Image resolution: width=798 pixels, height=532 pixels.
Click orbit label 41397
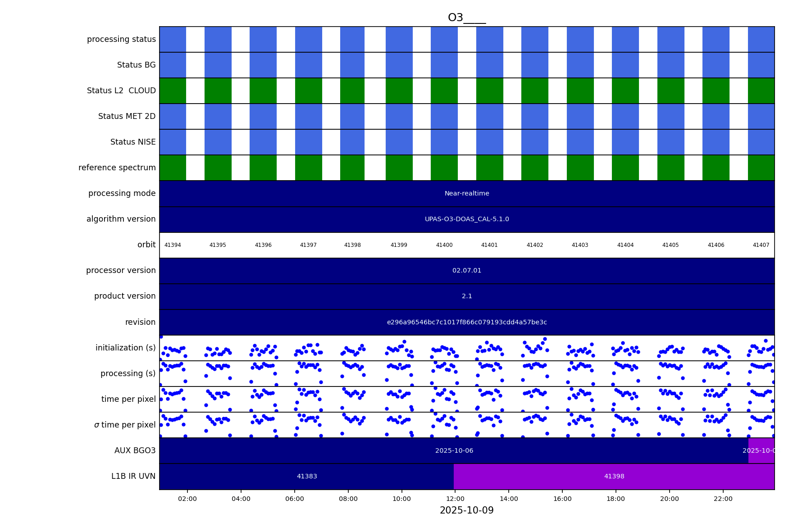click(308, 246)
